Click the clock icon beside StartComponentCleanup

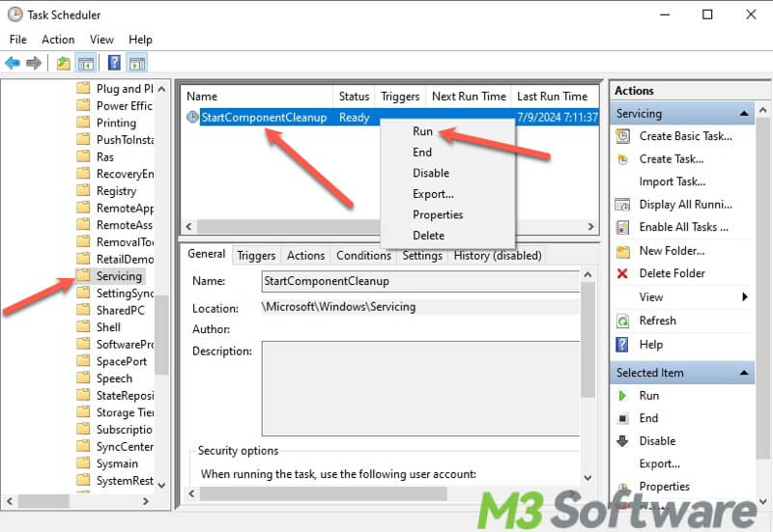[x=192, y=117]
